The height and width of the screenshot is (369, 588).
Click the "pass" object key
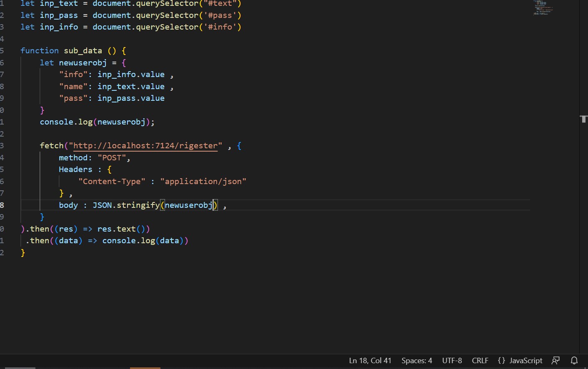point(73,98)
